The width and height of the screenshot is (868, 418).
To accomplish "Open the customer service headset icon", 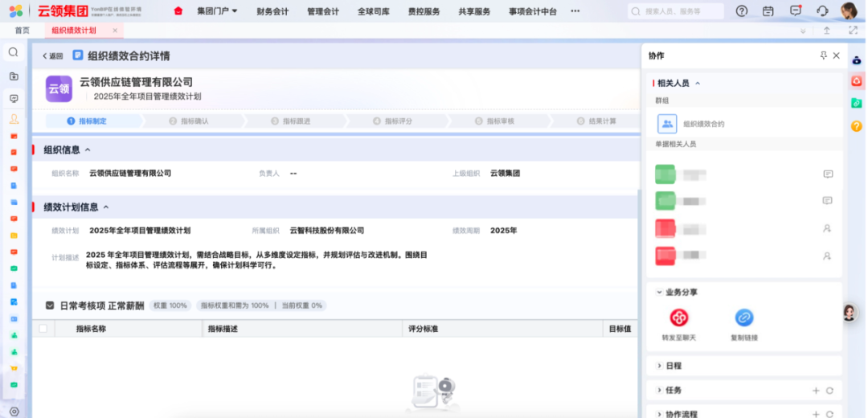I will click(822, 11).
